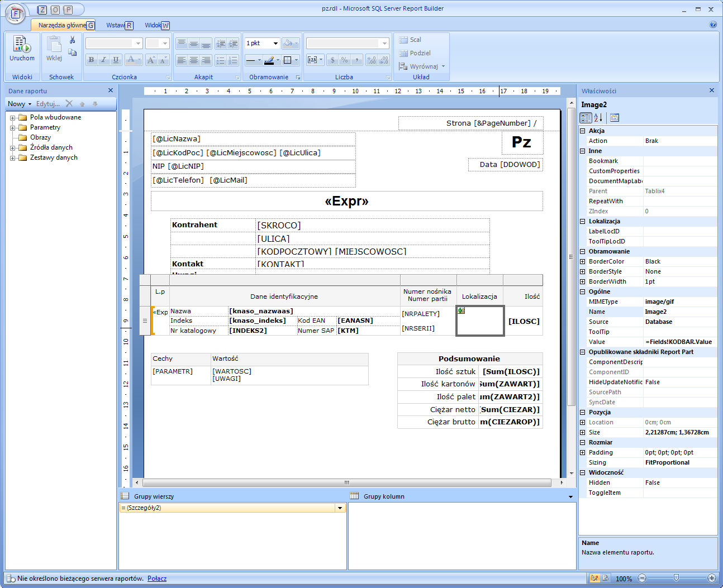The width and height of the screenshot is (723, 588).
Task: Click the border color pen icon
Action: tap(269, 60)
